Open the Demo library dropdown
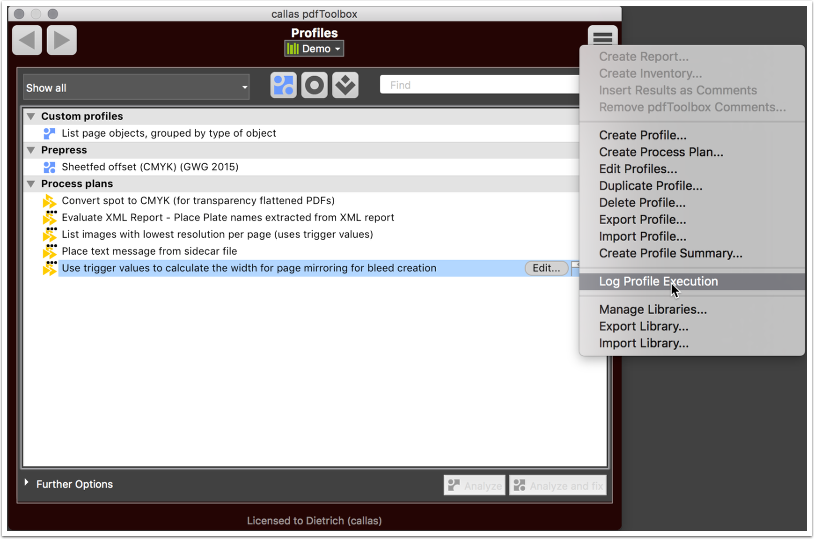The height and width of the screenshot is (539, 814). click(x=314, y=49)
